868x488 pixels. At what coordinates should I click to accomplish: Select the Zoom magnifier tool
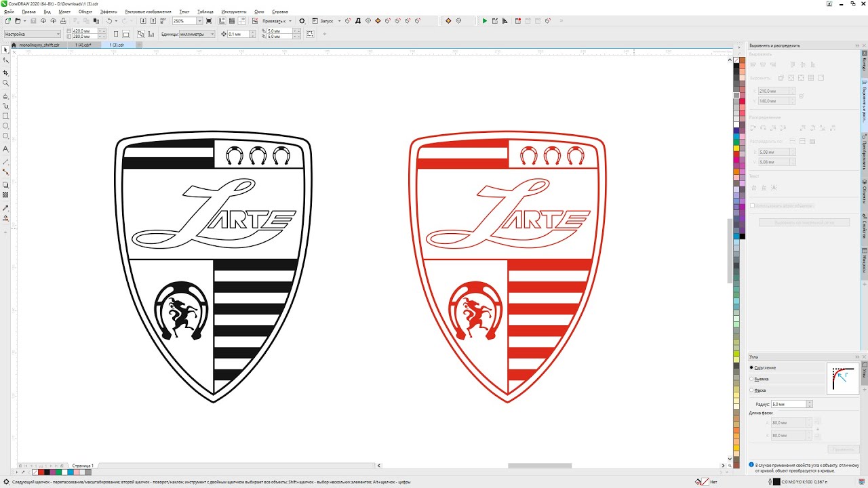click(x=6, y=83)
